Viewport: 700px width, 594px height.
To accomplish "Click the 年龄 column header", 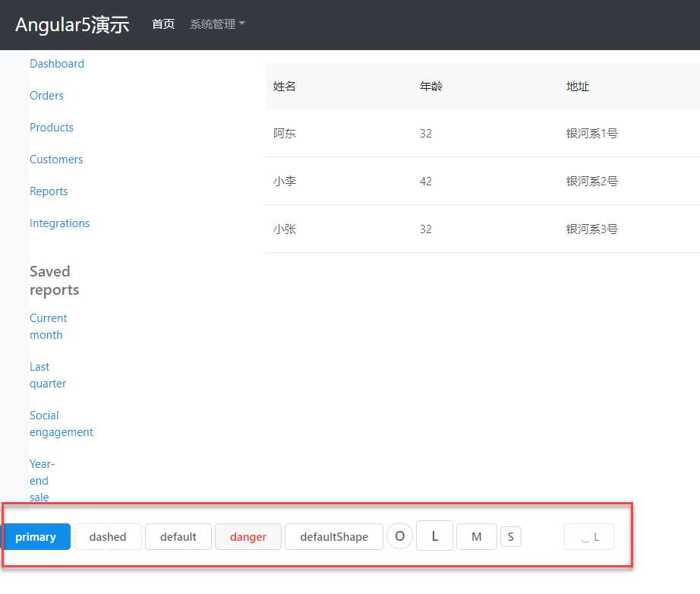I will pyautogui.click(x=430, y=87).
